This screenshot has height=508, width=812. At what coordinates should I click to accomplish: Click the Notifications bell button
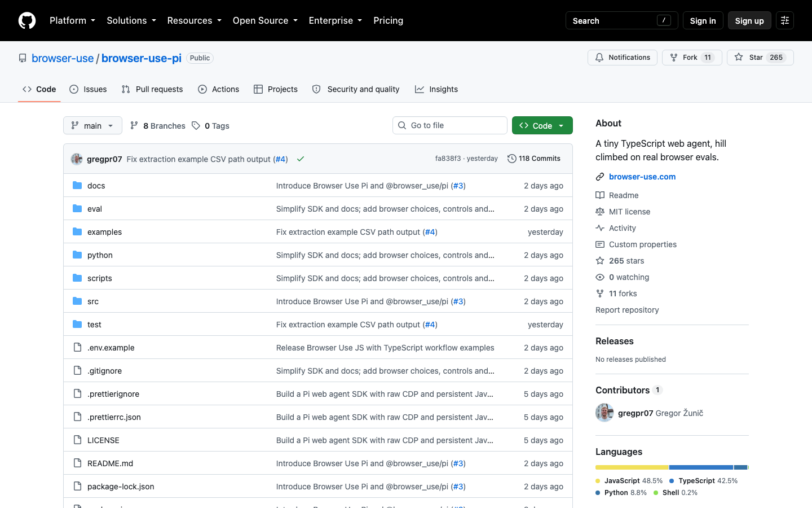click(x=623, y=58)
